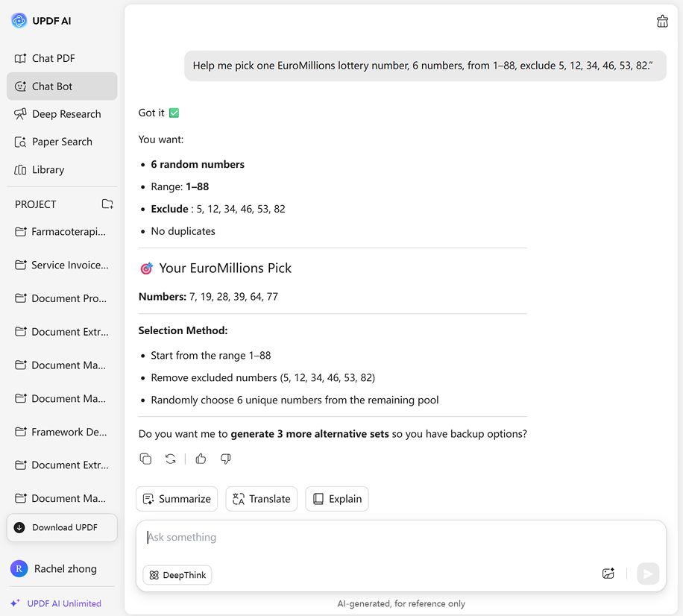
Task: Go to the Library
Action: point(48,170)
